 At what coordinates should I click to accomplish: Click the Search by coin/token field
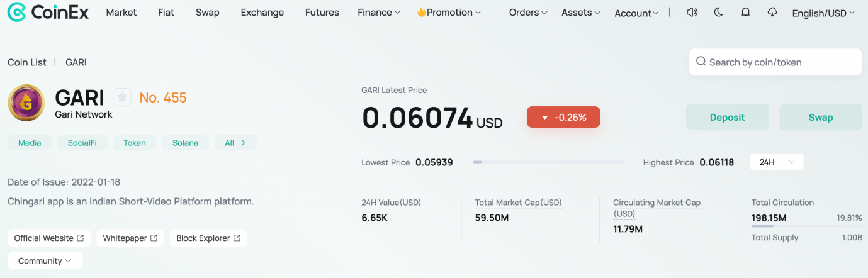[781, 62]
